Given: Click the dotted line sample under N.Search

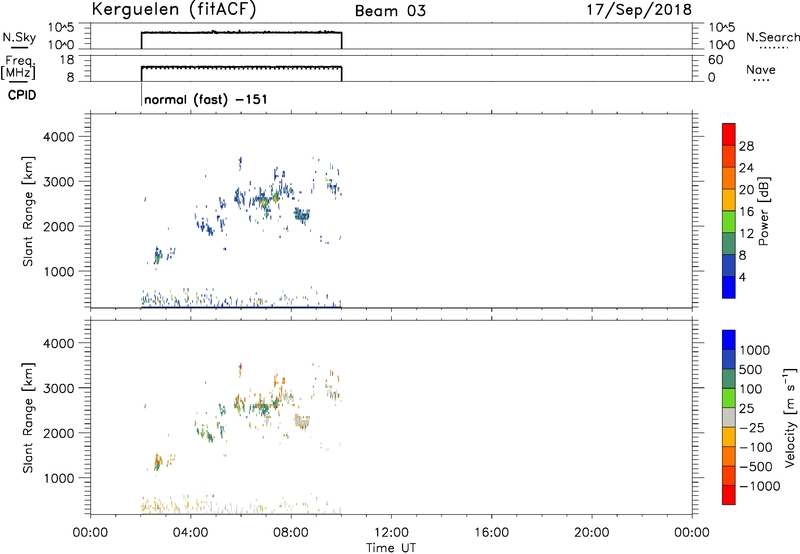Looking at the screenshot, I should pyautogui.click(x=773, y=48).
